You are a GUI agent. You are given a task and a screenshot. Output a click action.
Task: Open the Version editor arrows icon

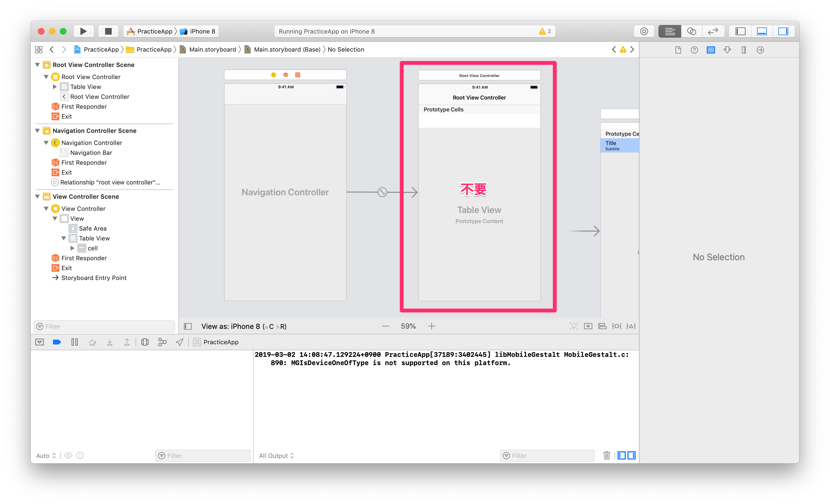[x=713, y=31]
